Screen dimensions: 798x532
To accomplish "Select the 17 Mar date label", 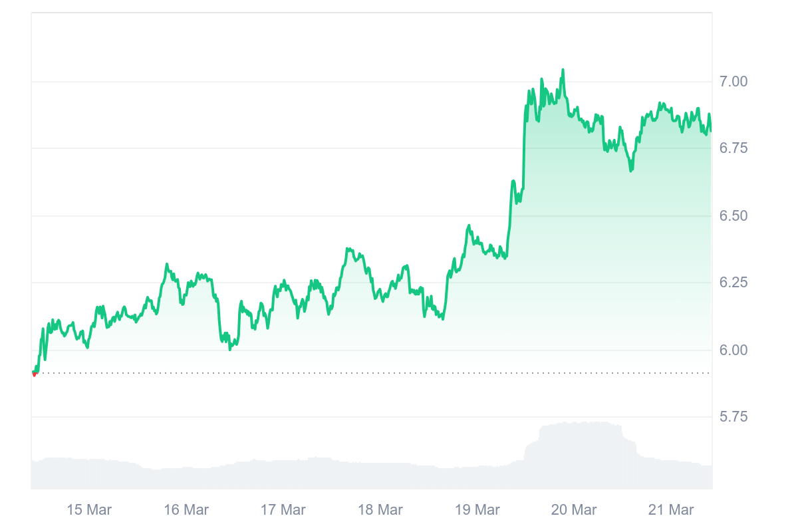I will pos(283,510).
